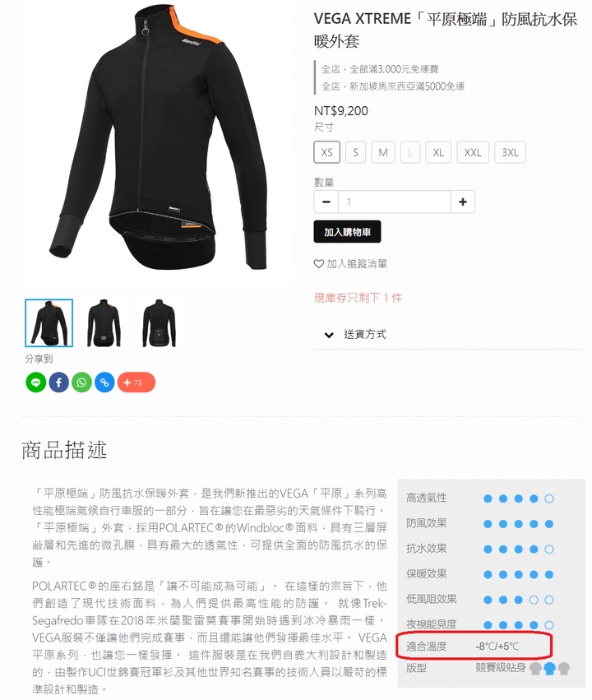
Task: Increase quantity with the plus button
Action: 463,202
